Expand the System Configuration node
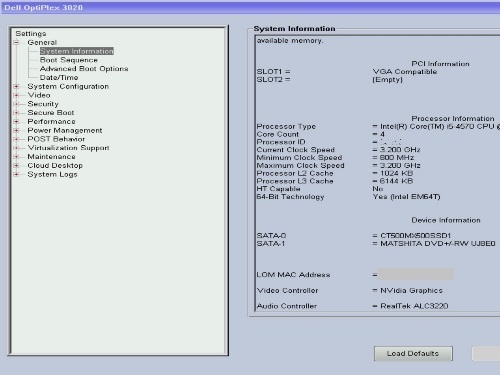 point(16,86)
